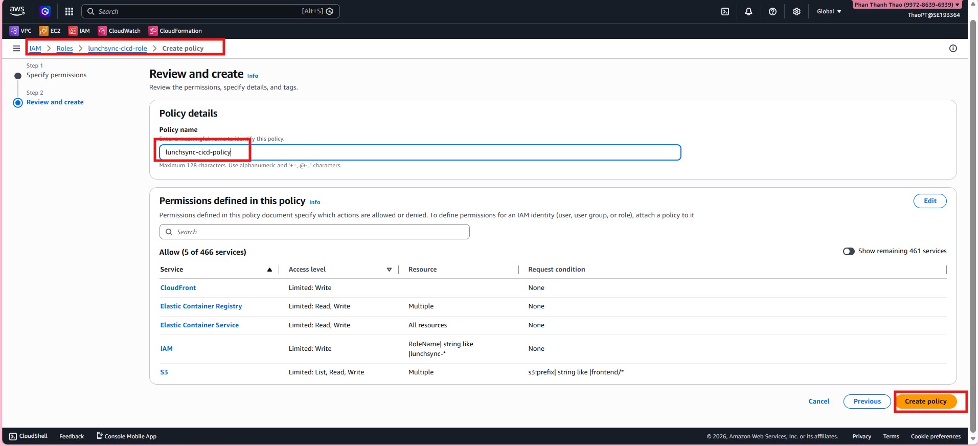Click lunchsync-cicd-role breadcrumb link

pyautogui.click(x=117, y=48)
